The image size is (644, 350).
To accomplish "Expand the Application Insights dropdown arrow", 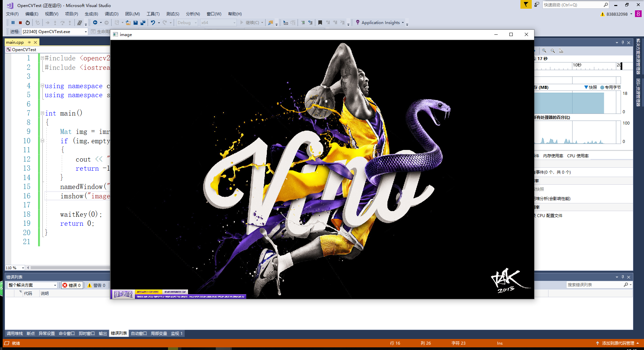I will coord(403,23).
